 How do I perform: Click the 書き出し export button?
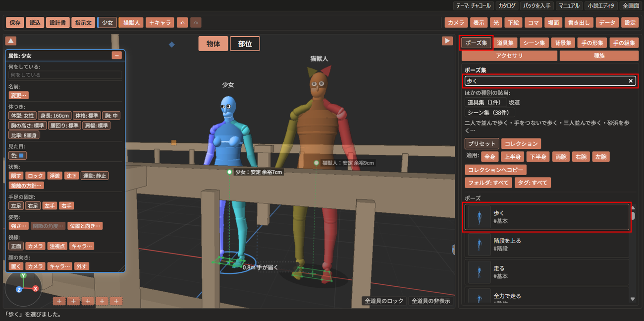(x=578, y=23)
